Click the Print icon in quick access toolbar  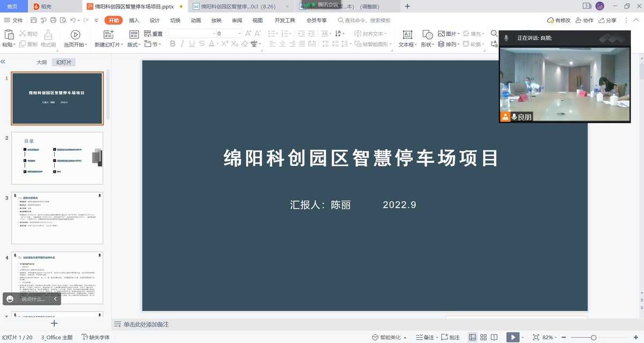(x=53, y=20)
